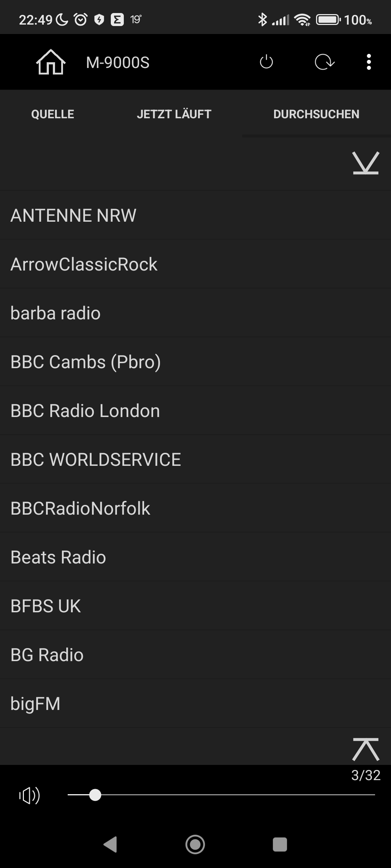Open the three-dot overflow menu
391x868 pixels.
pyautogui.click(x=369, y=62)
